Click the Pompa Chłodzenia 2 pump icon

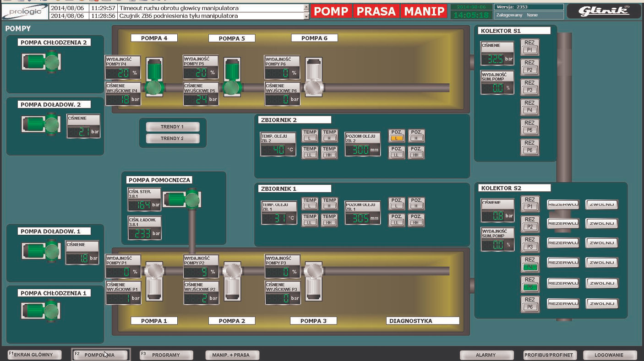(42, 62)
